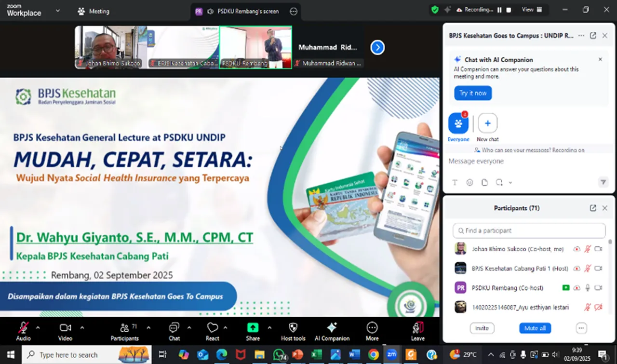Unmute PSDKU Rembang's microphone
617x364 pixels.
pos(587,287)
